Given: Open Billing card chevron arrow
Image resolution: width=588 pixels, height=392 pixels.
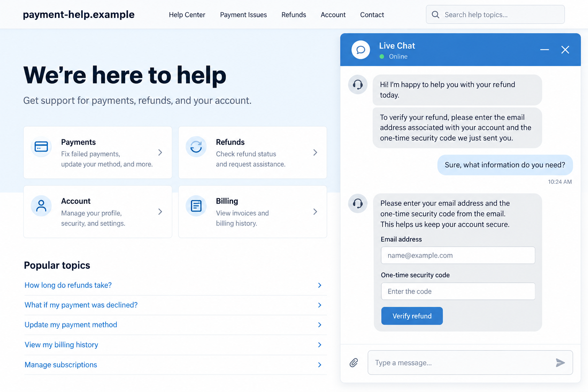Looking at the screenshot, I should pyautogui.click(x=315, y=212).
